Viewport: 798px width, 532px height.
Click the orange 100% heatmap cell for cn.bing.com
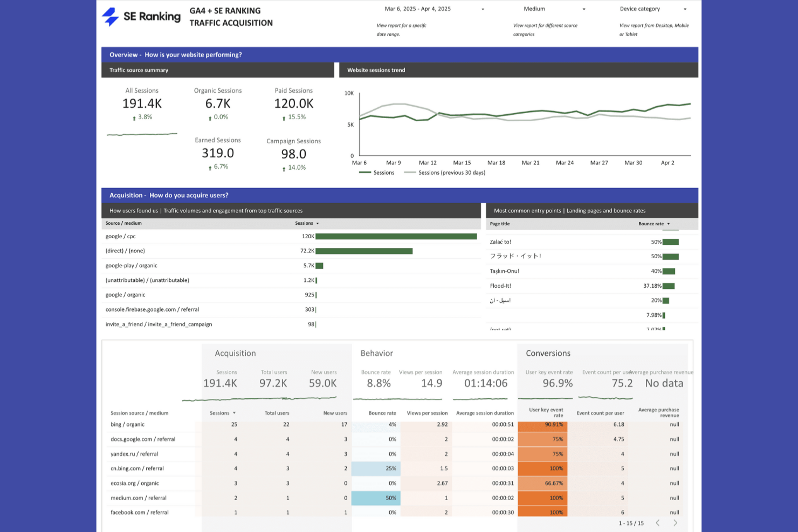click(x=542, y=468)
